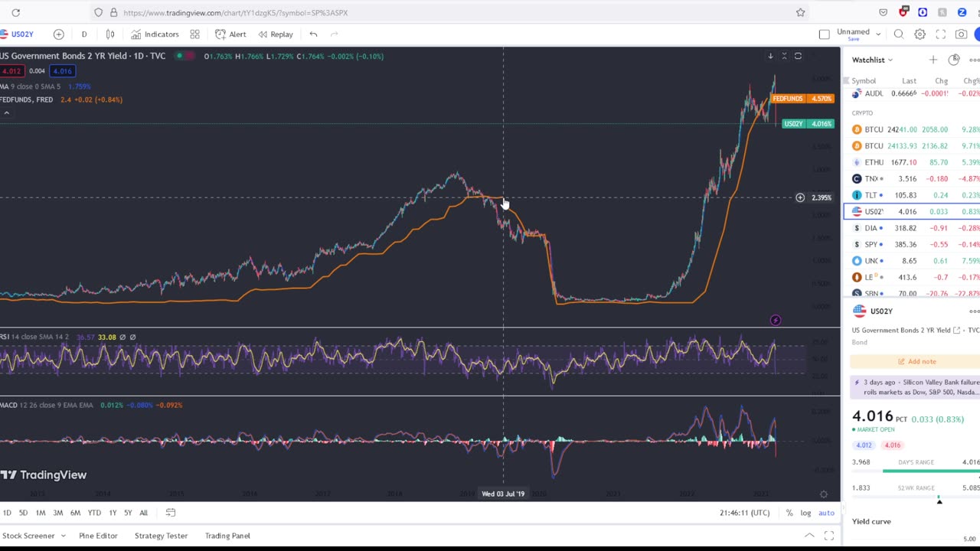Collapse the CRYPTO watchlist section
The width and height of the screenshot is (980, 551).
pyautogui.click(x=862, y=112)
